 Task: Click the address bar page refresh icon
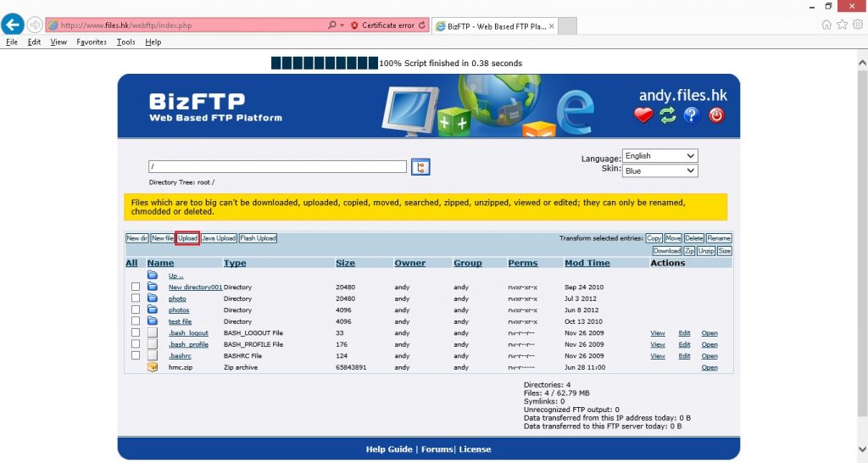coord(422,25)
